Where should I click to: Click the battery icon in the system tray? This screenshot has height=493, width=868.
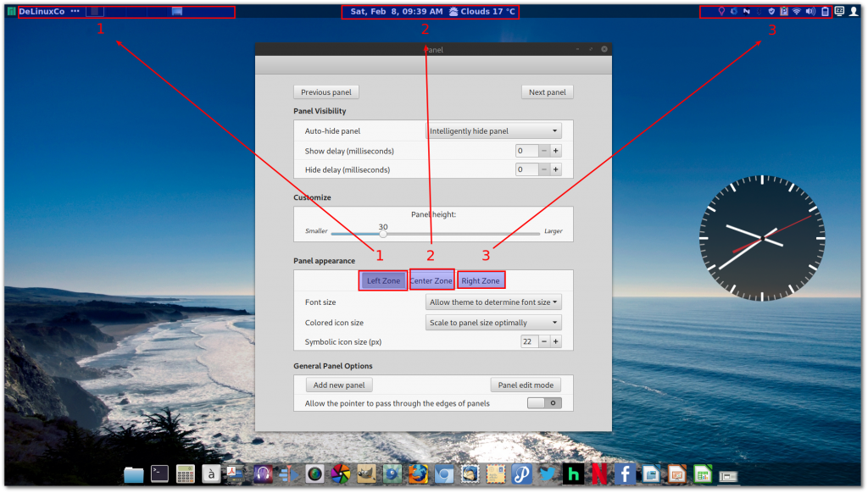tap(825, 12)
